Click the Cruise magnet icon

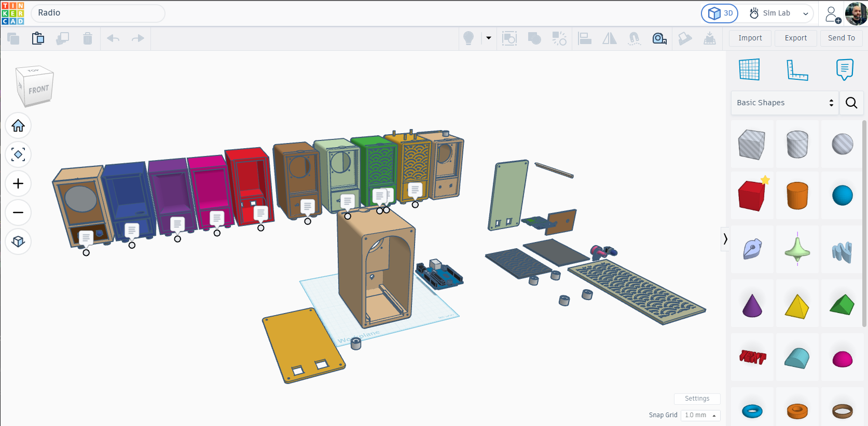click(x=634, y=38)
